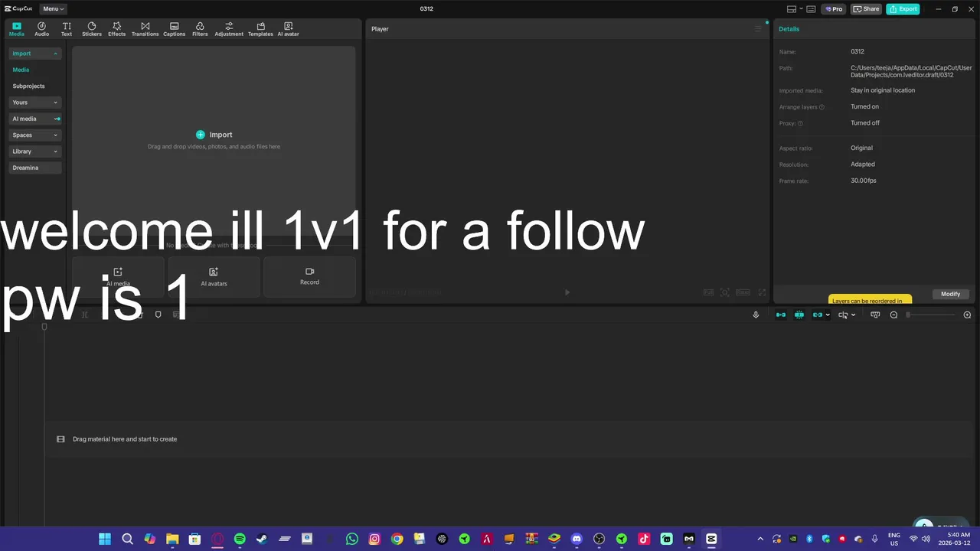Image resolution: width=980 pixels, height=551 pixels.
Task: Click the timeline zoom out icon
Action: click(893, 315)
